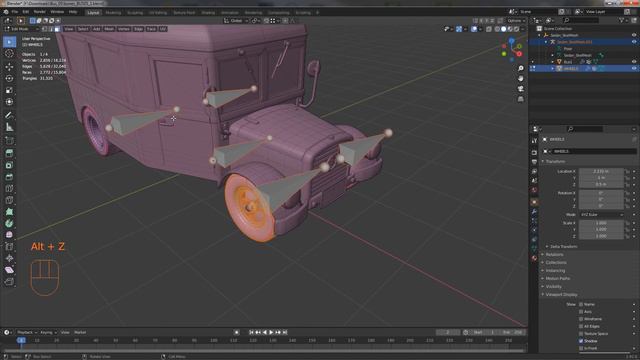Open the Edit menu

click(26, 12)
